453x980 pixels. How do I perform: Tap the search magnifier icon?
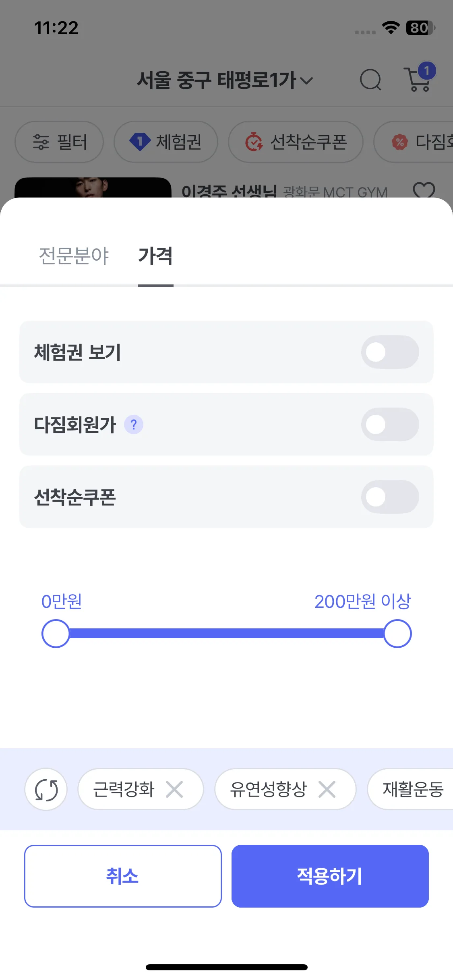[x=370, y=80]
